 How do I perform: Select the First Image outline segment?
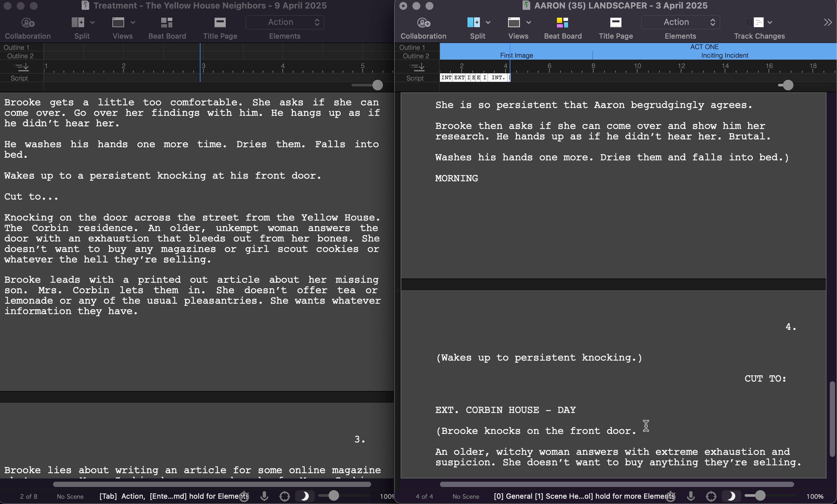(516, 55)
